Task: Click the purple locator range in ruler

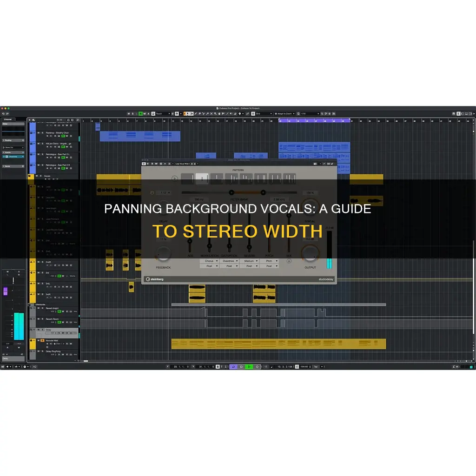Action: (314, 120)
